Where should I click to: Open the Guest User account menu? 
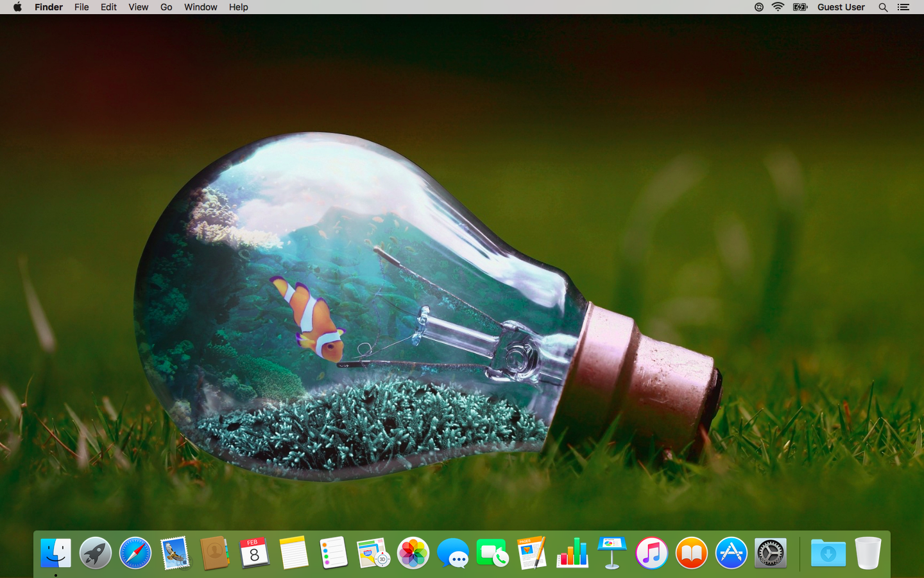pyautogui.click(x=841, y=7)
